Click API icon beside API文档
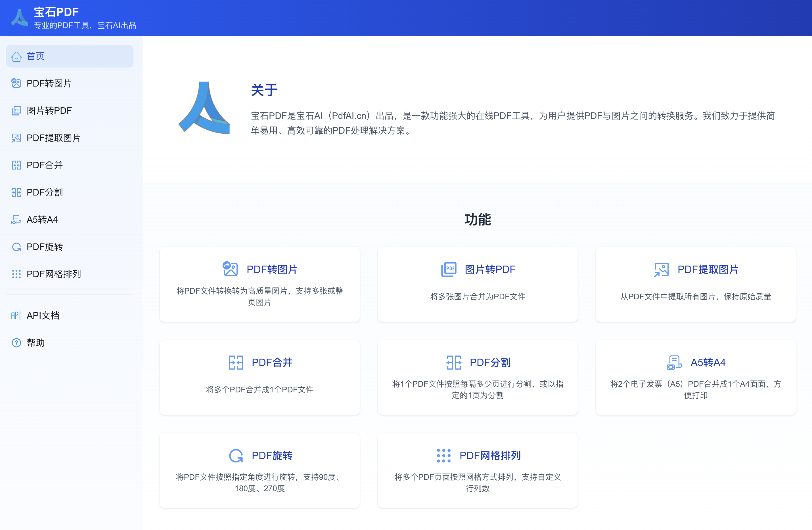The image size is (812, 530). tap(16, 316)
